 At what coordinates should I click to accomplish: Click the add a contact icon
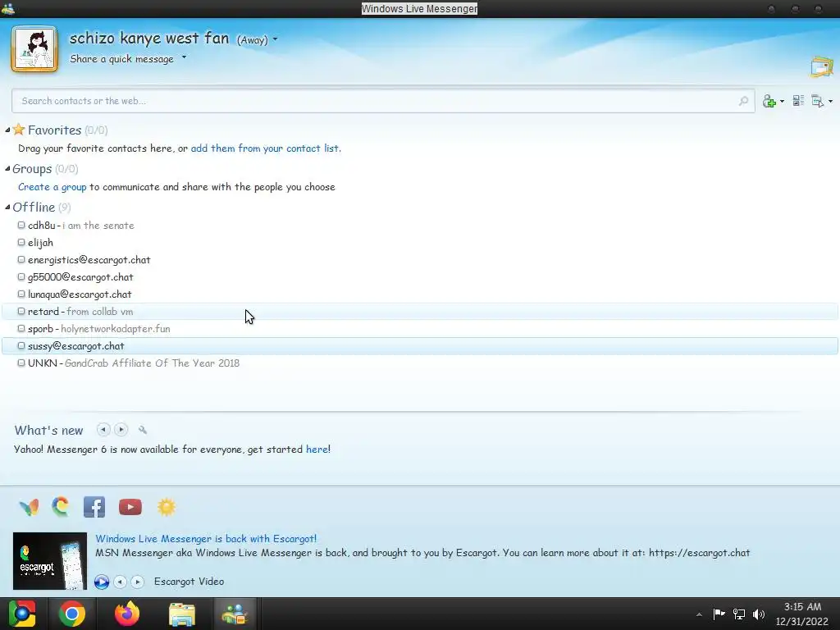(x=769, y=101)
